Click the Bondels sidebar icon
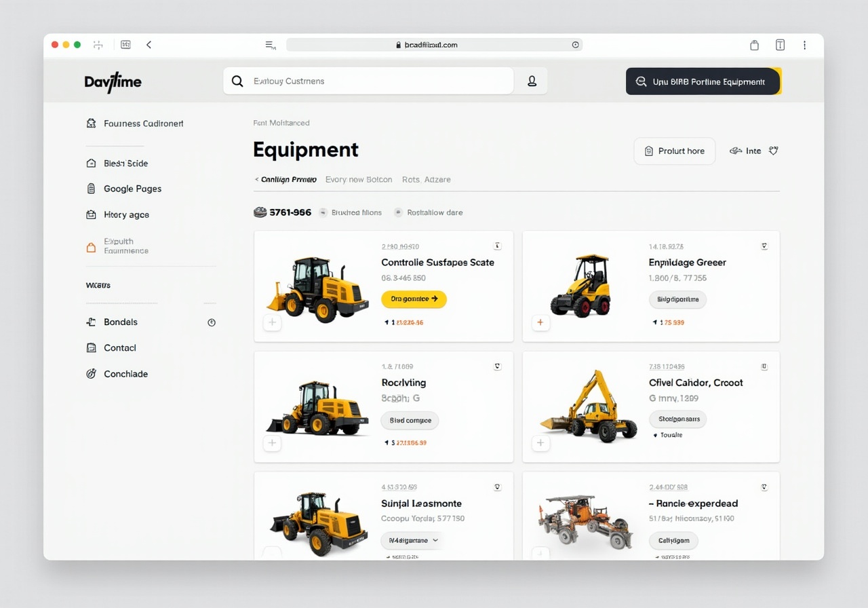868x608 pixels. [91, 322]
